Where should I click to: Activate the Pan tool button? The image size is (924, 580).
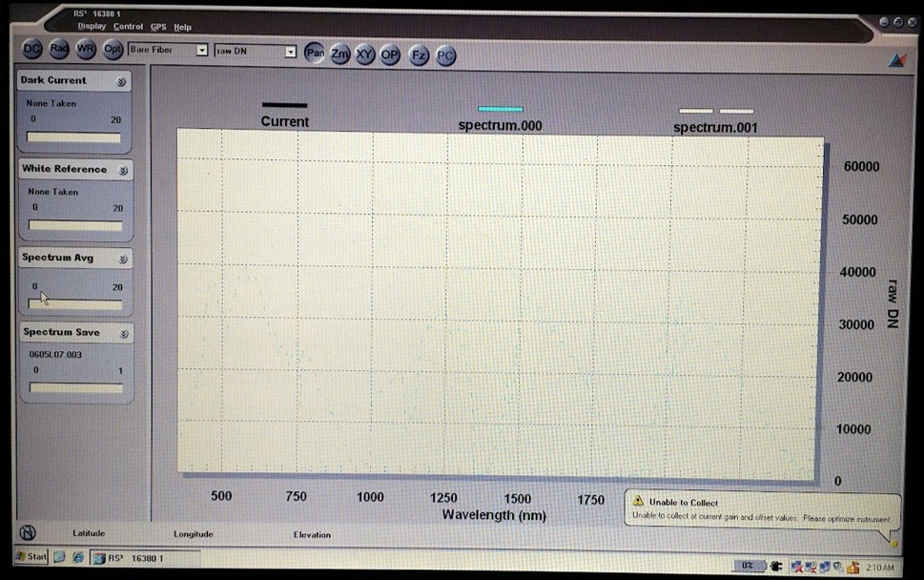point(315,53)
